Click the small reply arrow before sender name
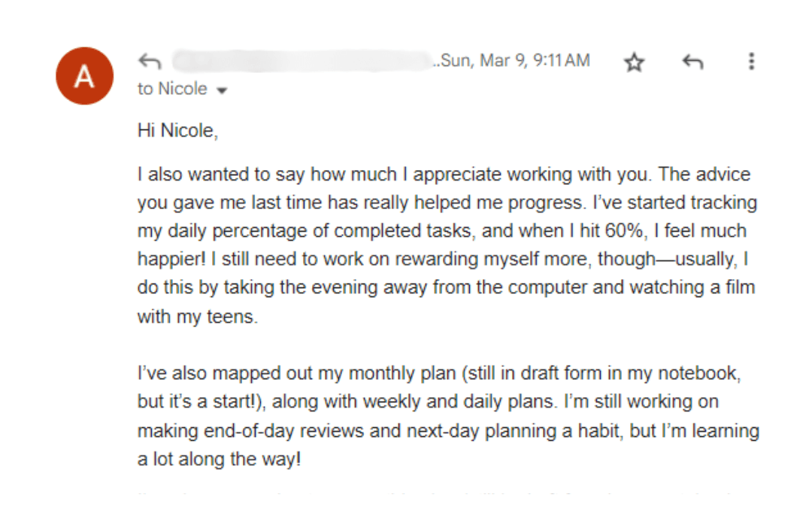Viewport: 812px width, 519px height. [150, 62]
